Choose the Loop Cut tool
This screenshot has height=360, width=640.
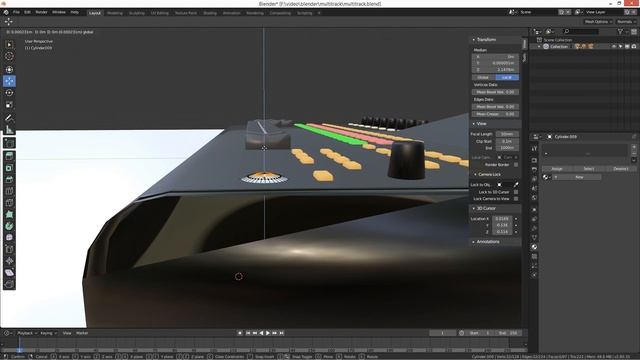[x=9, y=191]
